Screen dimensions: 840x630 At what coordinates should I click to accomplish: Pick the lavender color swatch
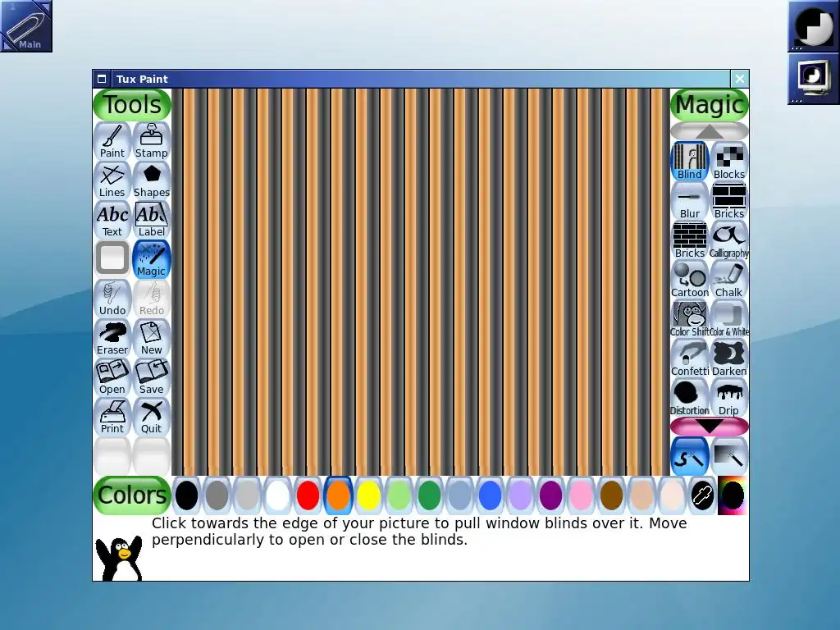[x=520, y=495]
